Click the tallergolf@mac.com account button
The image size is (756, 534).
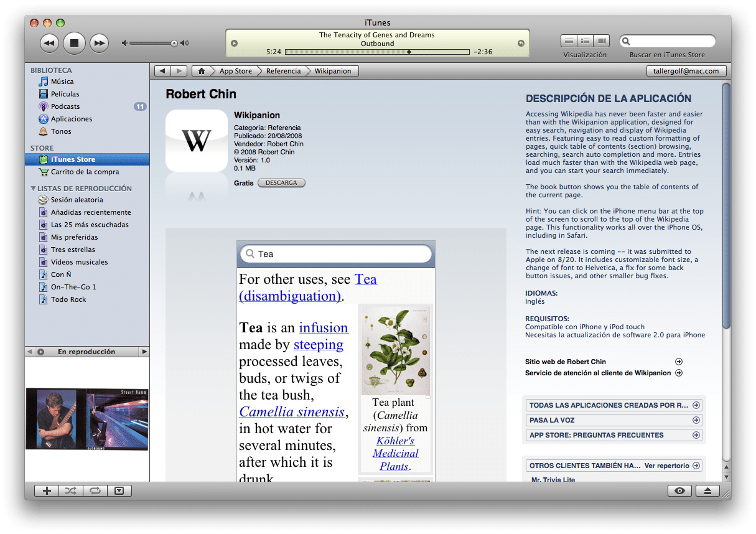(686, 71)
